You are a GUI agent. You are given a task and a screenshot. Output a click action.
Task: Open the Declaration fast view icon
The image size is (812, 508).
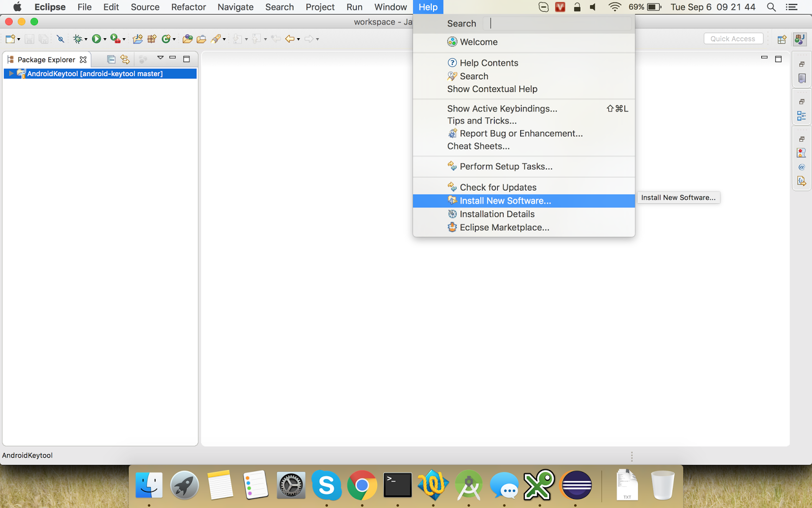802,181
